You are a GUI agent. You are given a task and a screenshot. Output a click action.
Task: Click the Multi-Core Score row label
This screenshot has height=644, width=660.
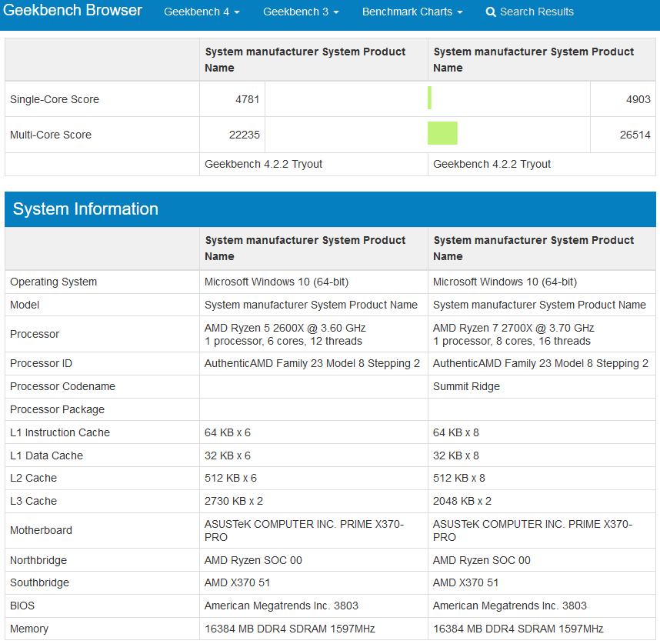[x=51, y=135]
